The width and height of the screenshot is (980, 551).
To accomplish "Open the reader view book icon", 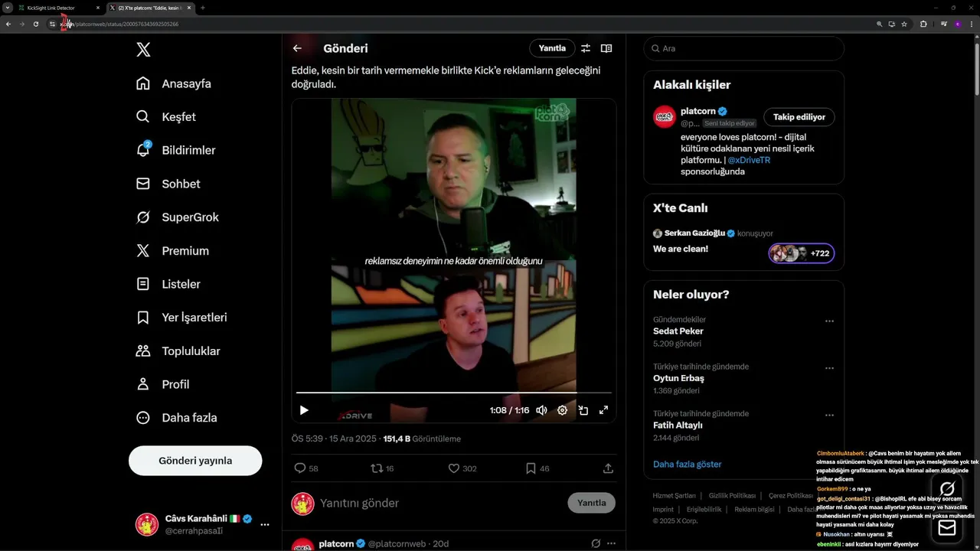I will coord(606,48).
